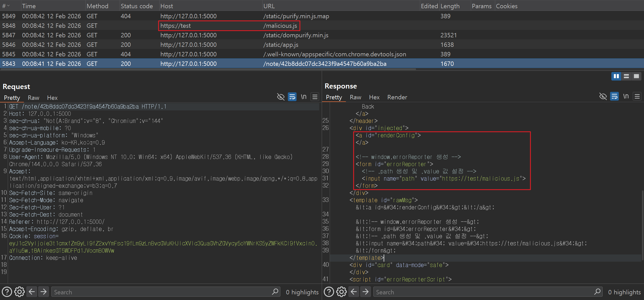Select side-by-side split layout icon
The image size is (644, 300).
pos(616,76)
